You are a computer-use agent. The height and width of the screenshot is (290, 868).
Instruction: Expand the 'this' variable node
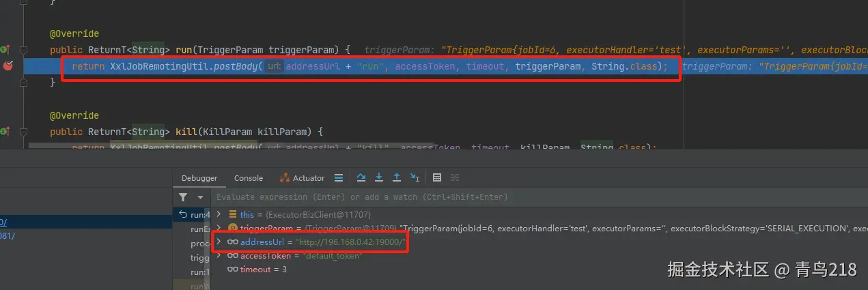coord(219,215)
